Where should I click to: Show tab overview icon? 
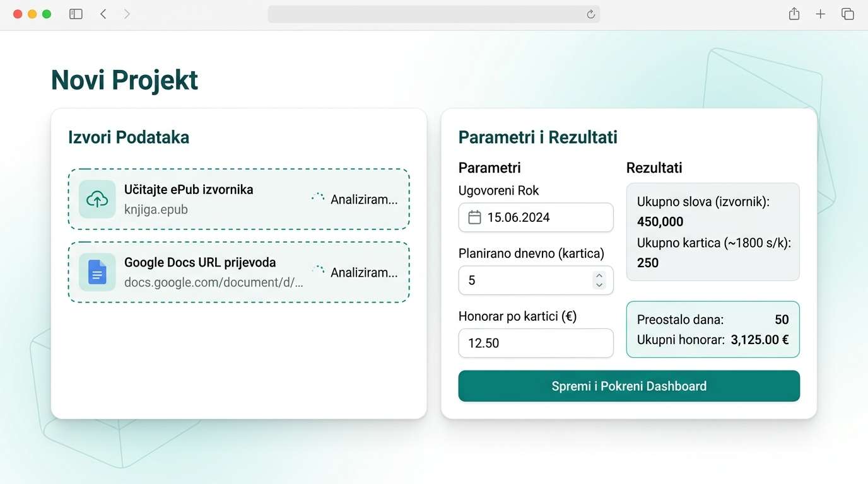(847, 14)
